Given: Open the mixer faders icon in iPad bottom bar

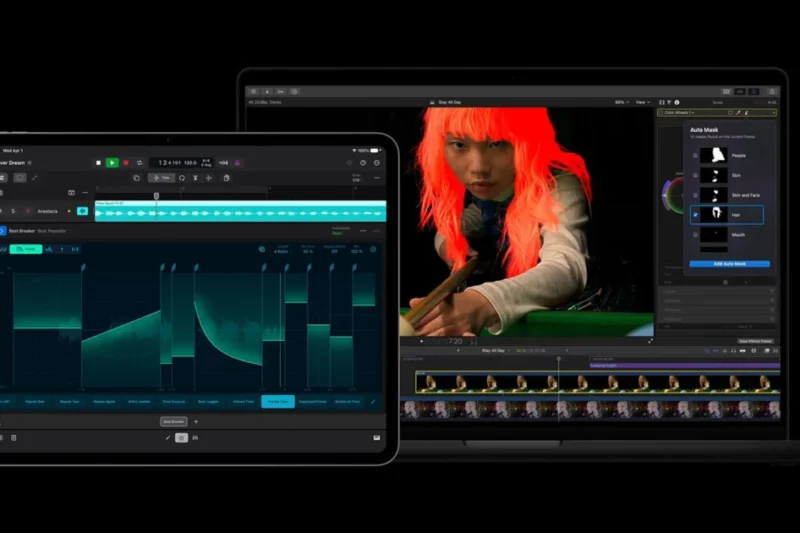Looking at the screenshot, I should pyautogui.click(x=195, y=438).
